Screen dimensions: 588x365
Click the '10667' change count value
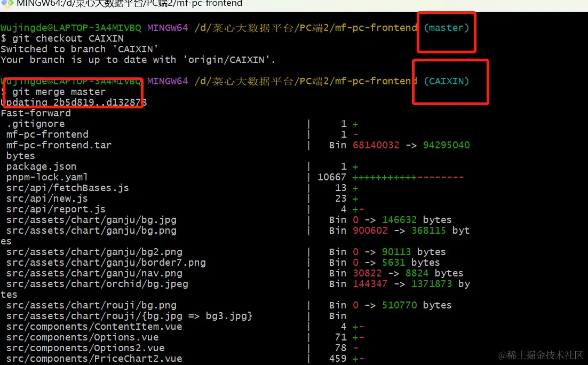[332, 177]
